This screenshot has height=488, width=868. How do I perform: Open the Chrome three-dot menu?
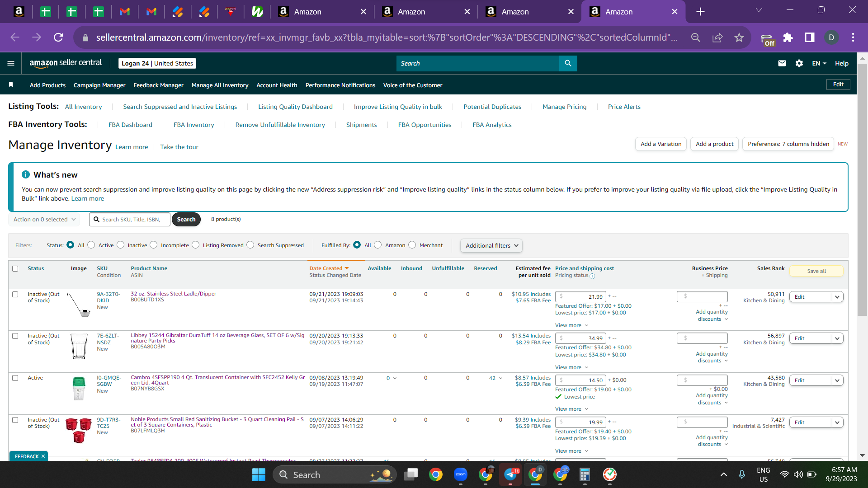pyautogui.click(x=853, y=38)
